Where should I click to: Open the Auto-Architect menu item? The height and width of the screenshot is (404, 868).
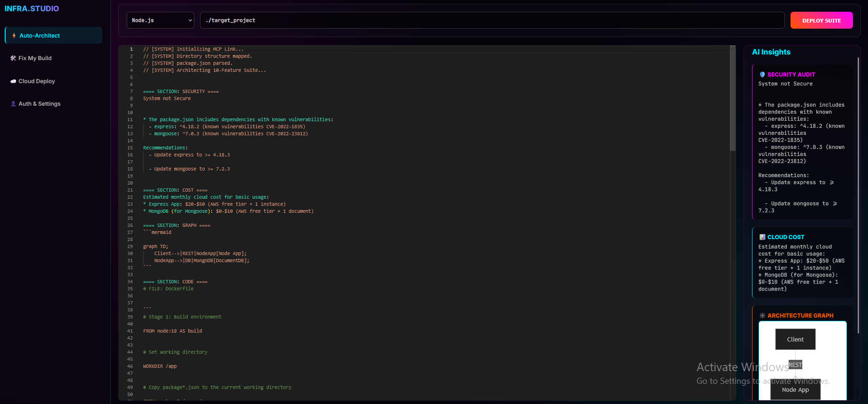[54, 35]
